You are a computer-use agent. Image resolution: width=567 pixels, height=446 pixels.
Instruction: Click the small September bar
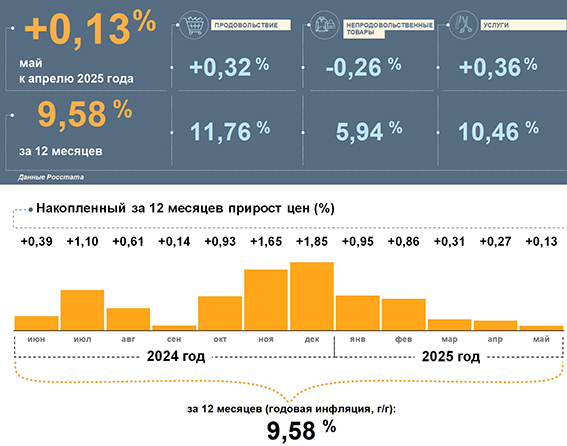coord(174,328)
